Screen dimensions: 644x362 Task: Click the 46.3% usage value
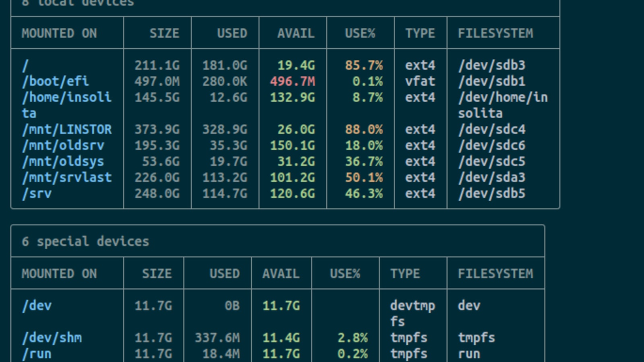point(364,194)
